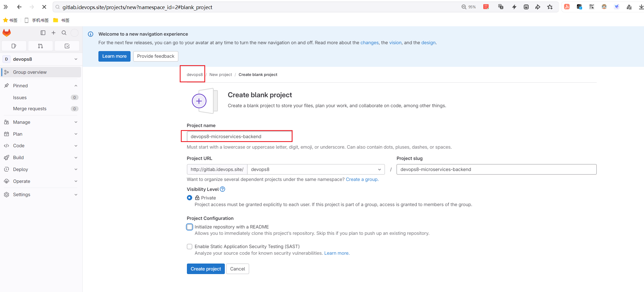Open pinned Issues item
The height and width of the screenshot is (292, 644).
[x=41, y=98]
